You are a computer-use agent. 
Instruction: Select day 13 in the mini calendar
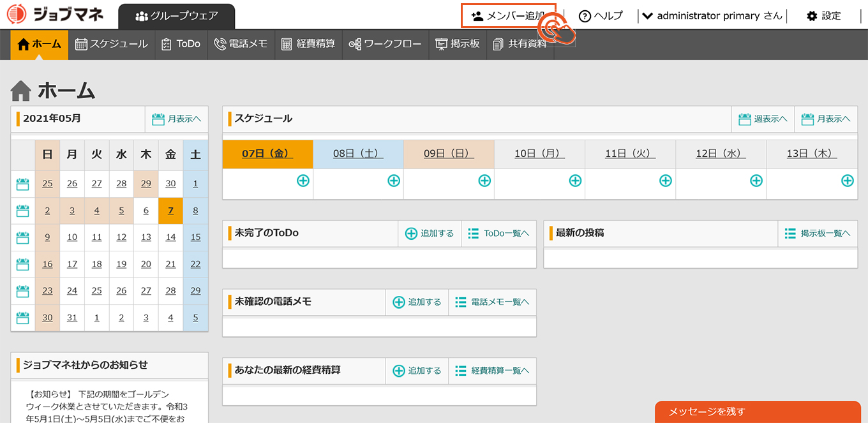pos(146,238)
